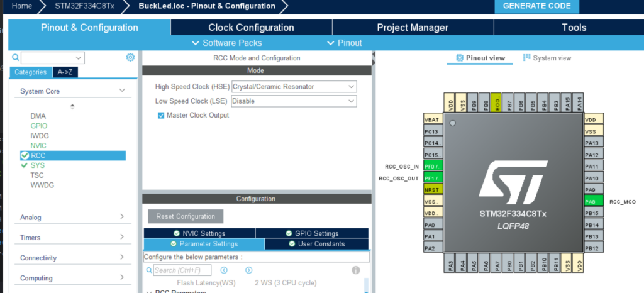Select the PB12 pin on chip
Screen dimensions: 644x293
tap(594, 248)
